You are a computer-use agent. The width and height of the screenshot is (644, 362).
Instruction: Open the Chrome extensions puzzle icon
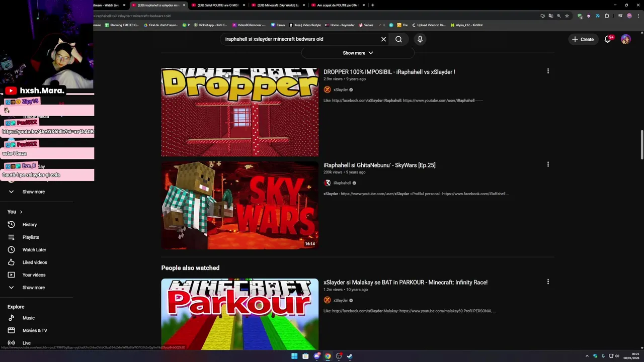tap(607, 16)
